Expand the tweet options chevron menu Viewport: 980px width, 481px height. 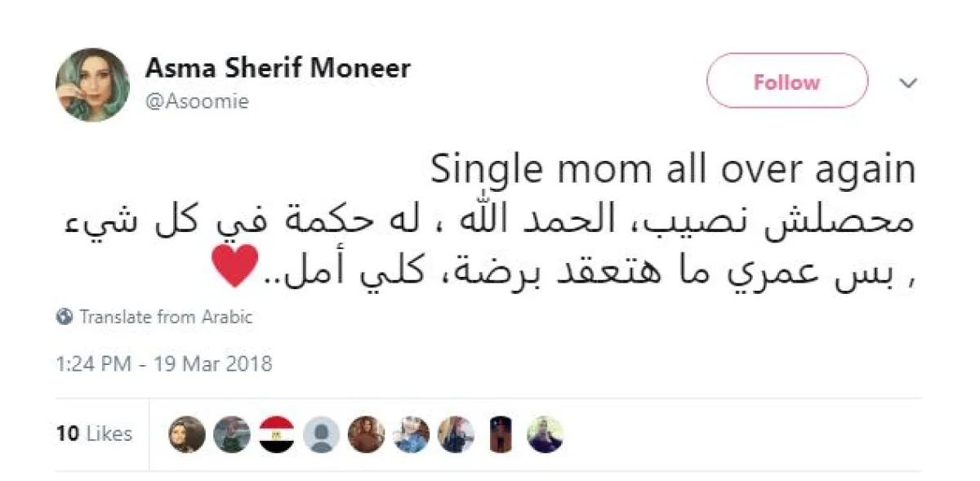908,82
